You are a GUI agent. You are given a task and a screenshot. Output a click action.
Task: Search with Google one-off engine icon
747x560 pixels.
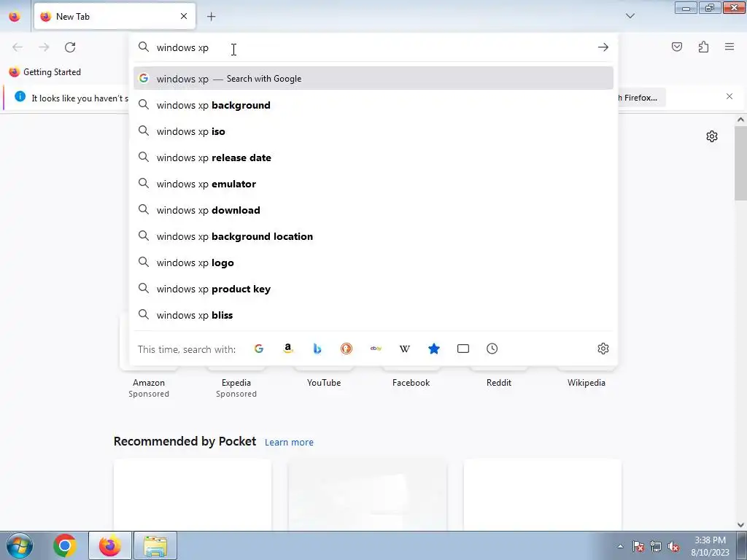(x=259, y=349)
